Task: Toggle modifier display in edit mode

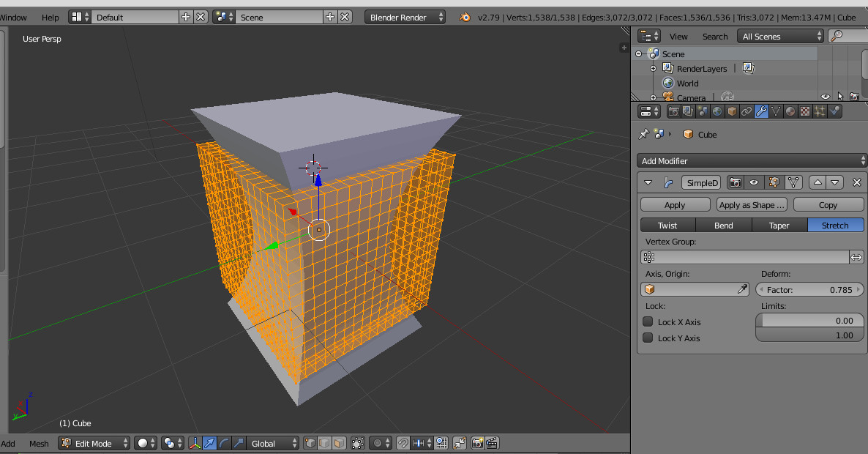Action: pyautogui.click(x=774, y=182)
